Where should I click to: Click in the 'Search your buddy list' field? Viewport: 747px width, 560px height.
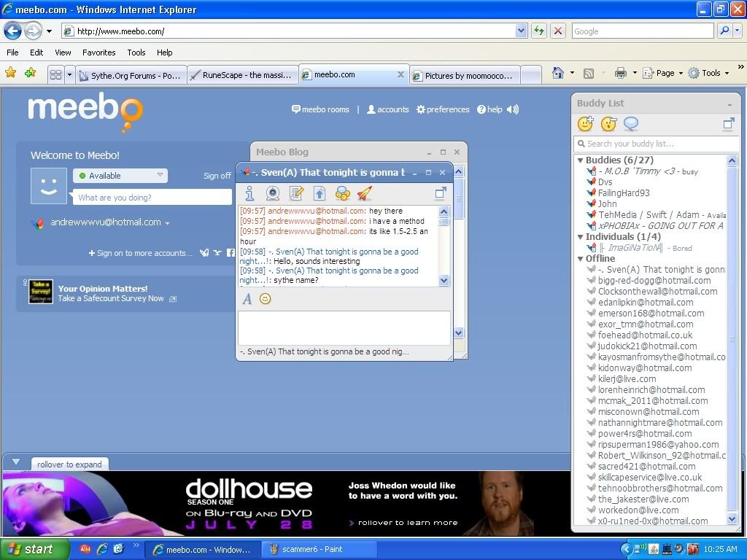[x=657, y=144]
